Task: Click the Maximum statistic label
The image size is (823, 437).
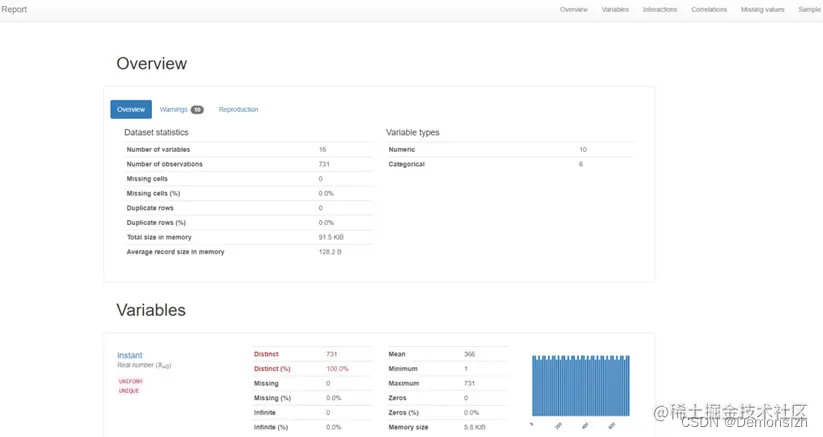Action: [404, 383]
